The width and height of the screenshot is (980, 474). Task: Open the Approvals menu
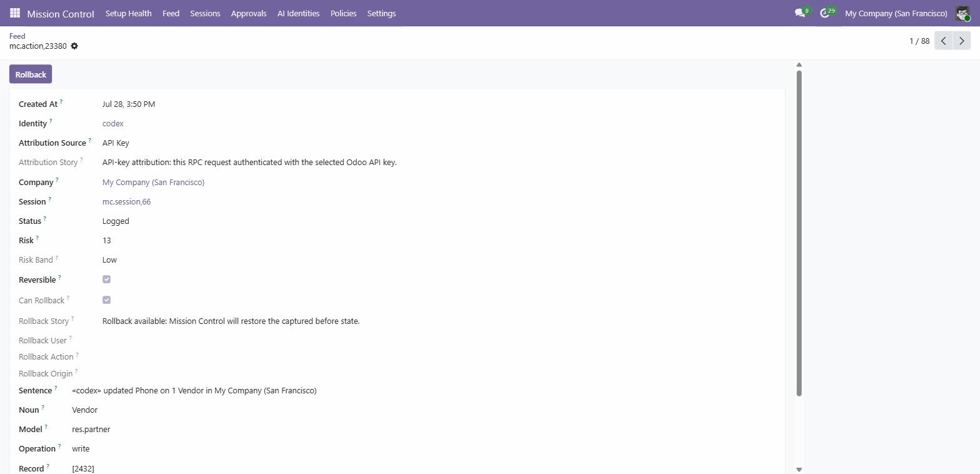pos(249,13)
